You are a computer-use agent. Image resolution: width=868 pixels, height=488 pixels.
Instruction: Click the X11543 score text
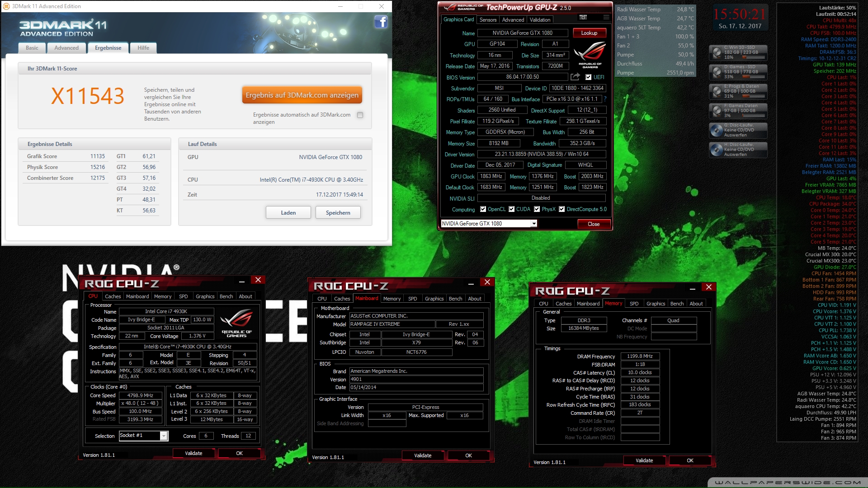point(88,96)
